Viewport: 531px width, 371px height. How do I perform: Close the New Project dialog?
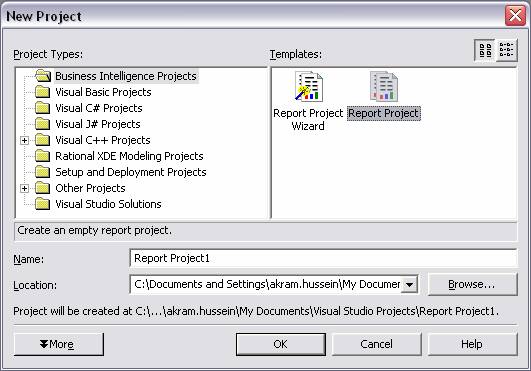click(515, 16)
